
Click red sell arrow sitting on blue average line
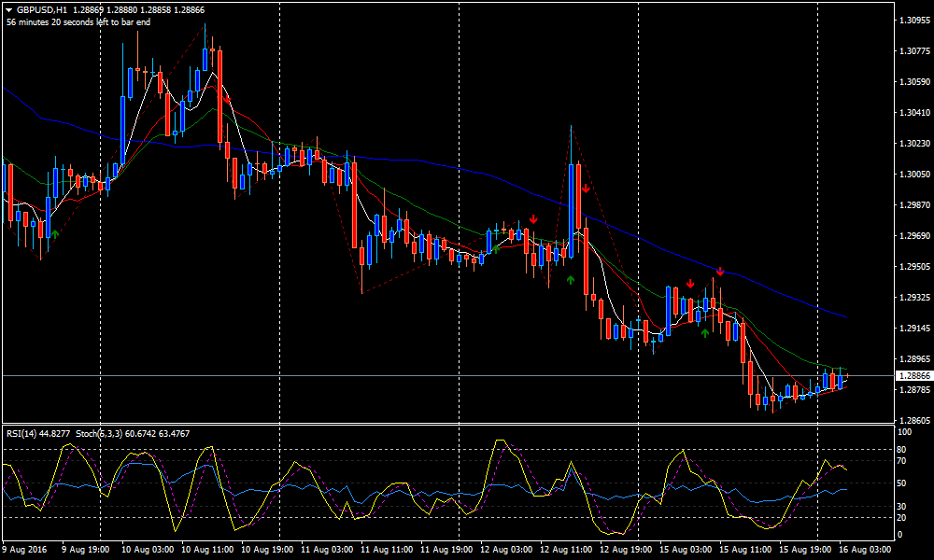pos(720,272)
